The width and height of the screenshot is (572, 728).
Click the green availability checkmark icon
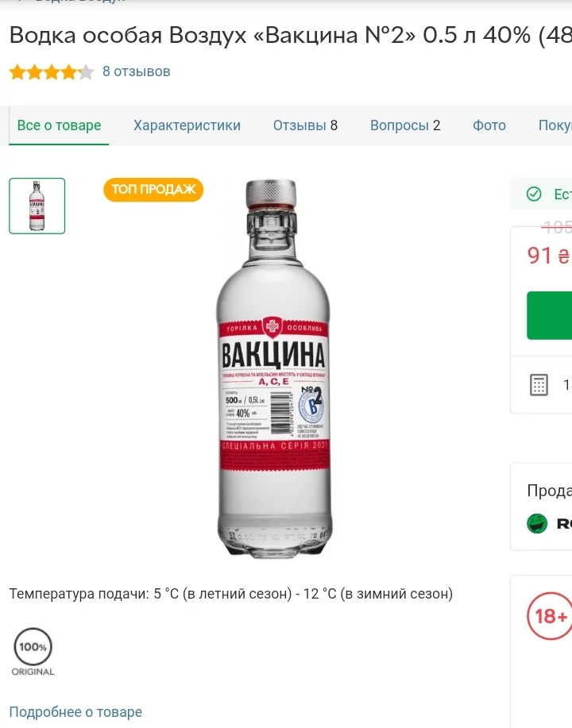tap(535, 195)
